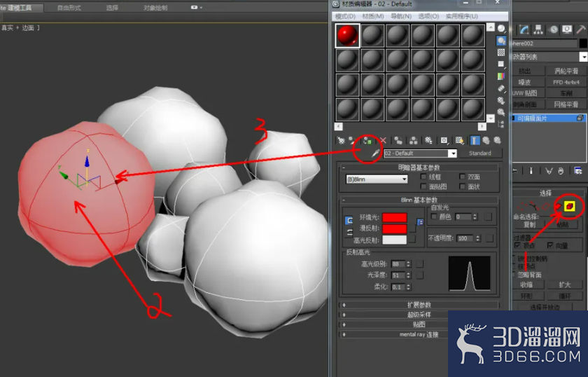Open 实用程序(U) menu
The image size is (588, 377).
461,16
